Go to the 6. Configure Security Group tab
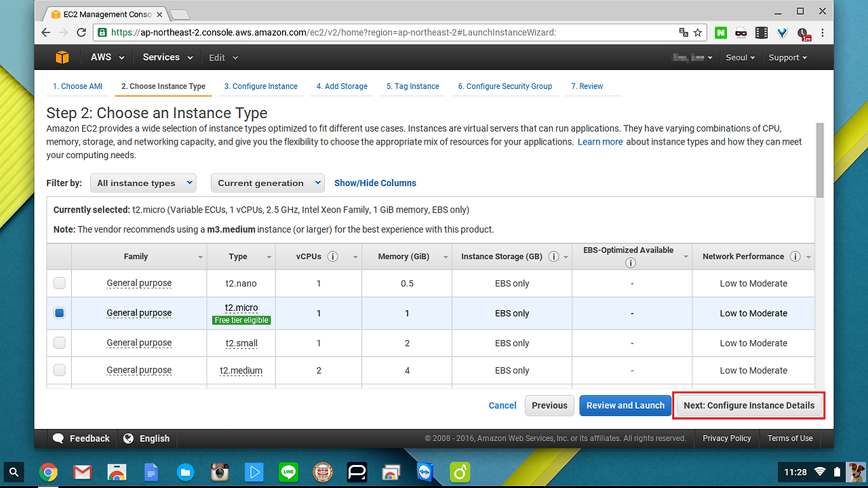 [x=505, y=86]
